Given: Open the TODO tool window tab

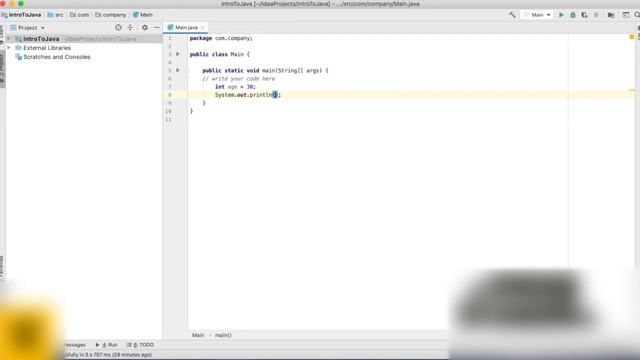Looking at the screenshot, I should click(140, 345).
